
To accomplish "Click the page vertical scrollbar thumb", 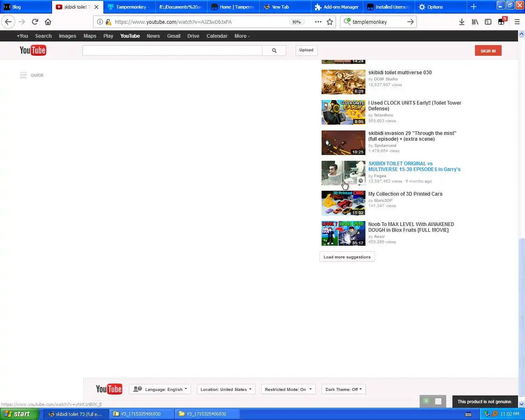I will 522,318.
